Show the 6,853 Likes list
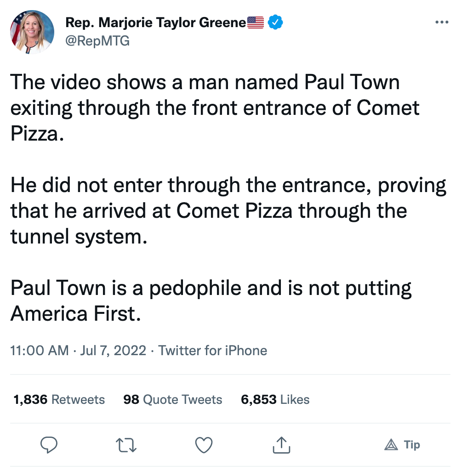The height and width of the screenshot is (476, 456). (x=275, y=400)
